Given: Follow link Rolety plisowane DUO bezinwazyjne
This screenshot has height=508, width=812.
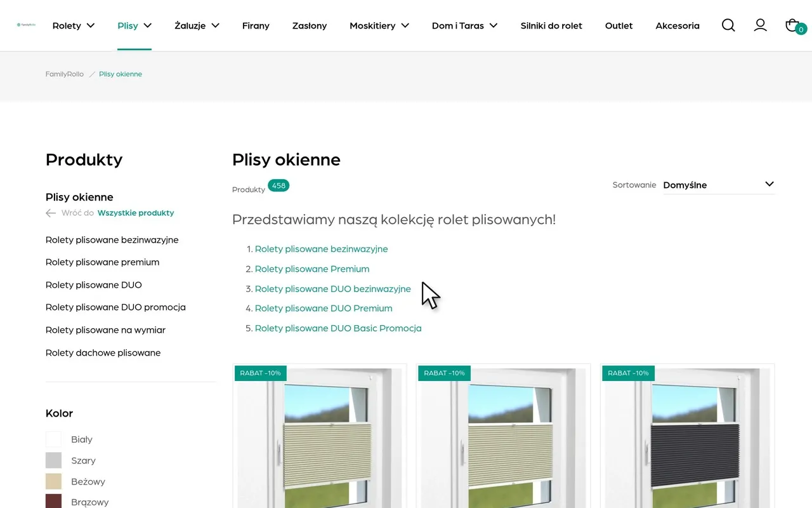Looking at the screenshot, I should [x=333, y=289].
